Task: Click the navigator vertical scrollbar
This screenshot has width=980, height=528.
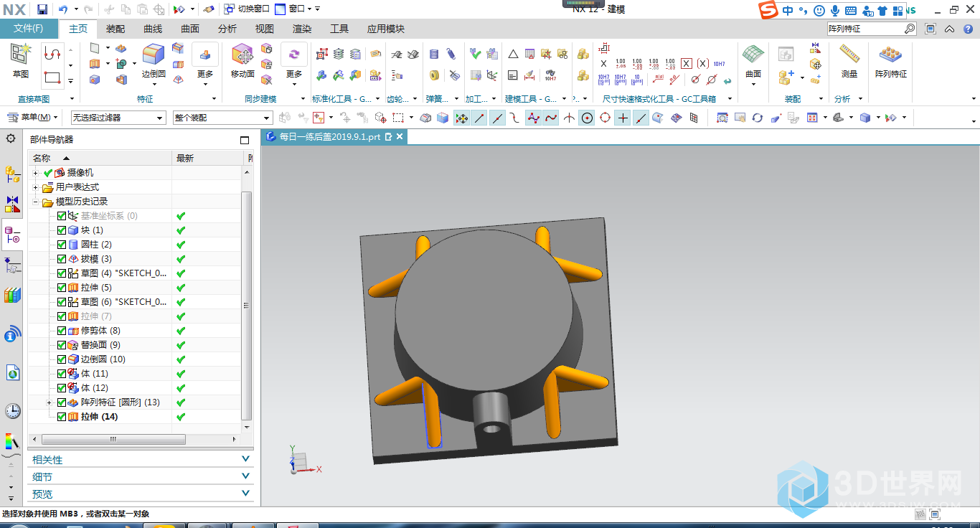Action: click(246, 306)
